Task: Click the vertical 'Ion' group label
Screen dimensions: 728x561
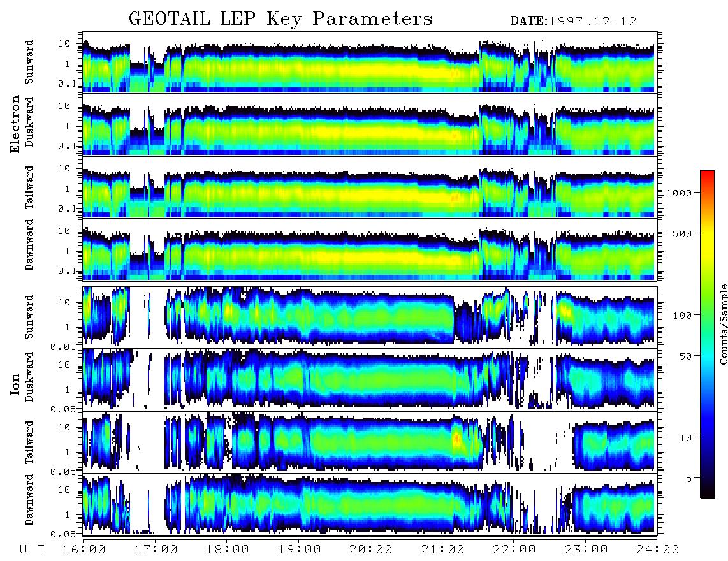Action: (x=15, y=384)
